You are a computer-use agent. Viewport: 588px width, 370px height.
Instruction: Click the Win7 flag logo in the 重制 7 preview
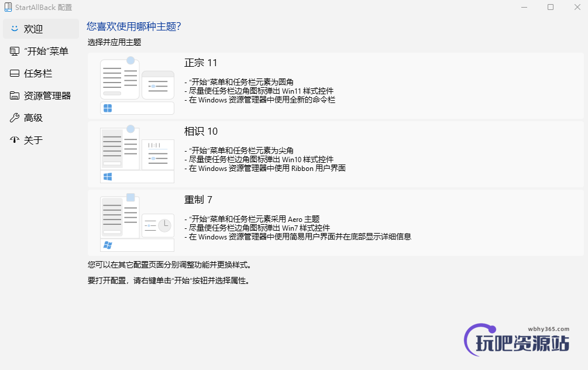pos(108,245)
